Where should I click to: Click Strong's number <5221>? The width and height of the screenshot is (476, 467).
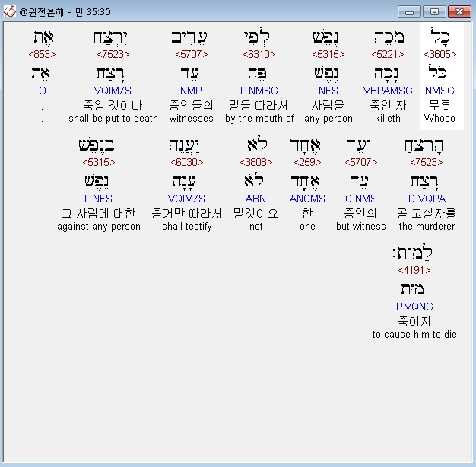(388, 54)
